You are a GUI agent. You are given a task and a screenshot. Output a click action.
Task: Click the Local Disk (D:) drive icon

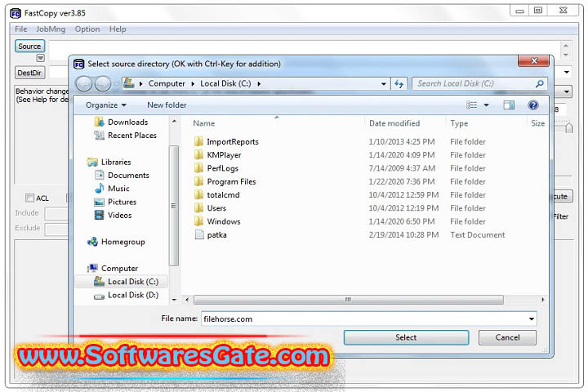click(100, 296)
